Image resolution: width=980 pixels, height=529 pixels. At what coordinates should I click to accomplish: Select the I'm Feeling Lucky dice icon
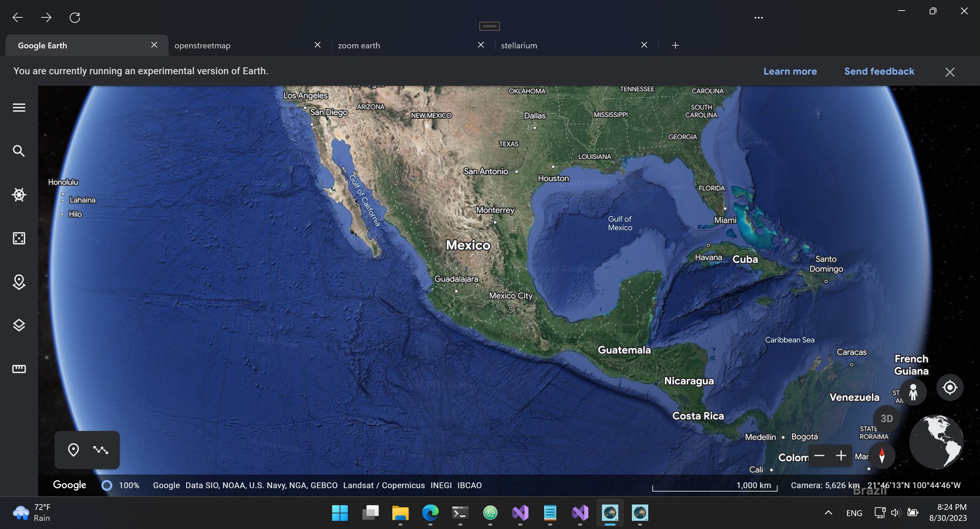tap(19, 239)
